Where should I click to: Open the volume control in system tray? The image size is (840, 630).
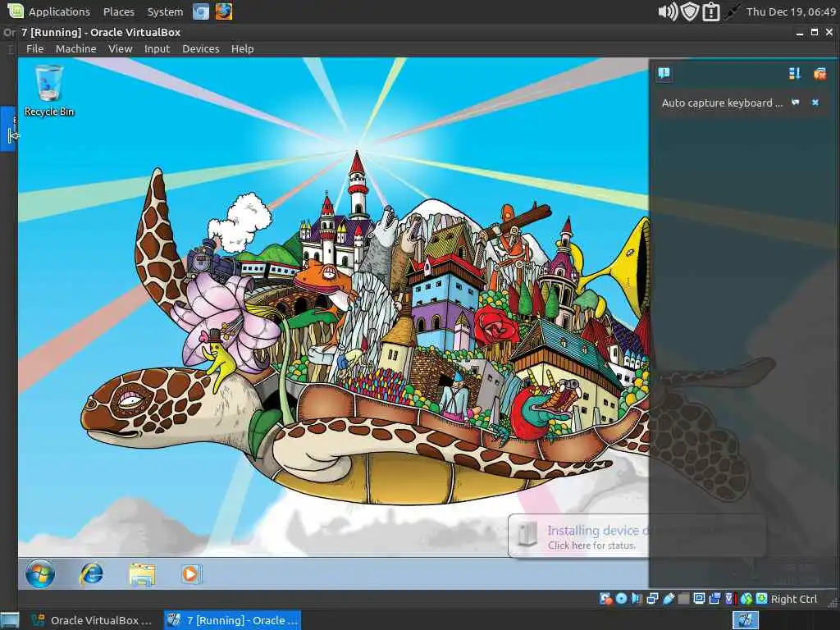tap(668, 11)
